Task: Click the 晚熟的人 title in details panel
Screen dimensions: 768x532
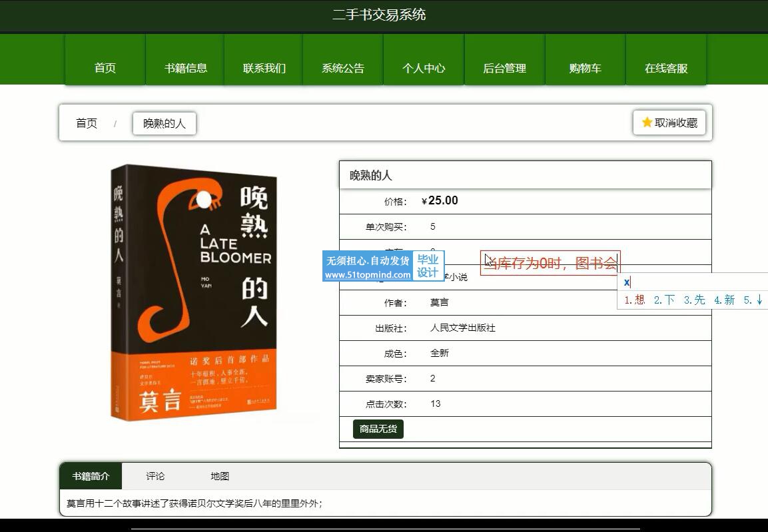Action: (x=371, y=175)
